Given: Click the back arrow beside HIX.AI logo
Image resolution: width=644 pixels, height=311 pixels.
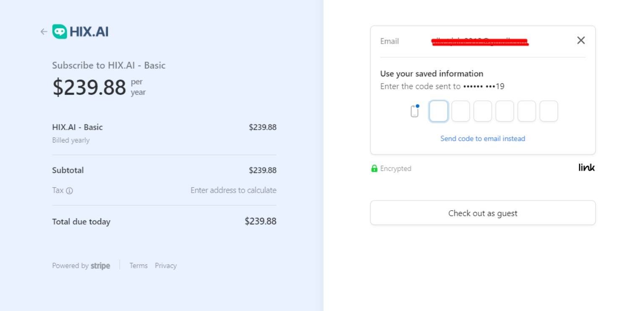Looking at the screenshot, I should point(44,31).
